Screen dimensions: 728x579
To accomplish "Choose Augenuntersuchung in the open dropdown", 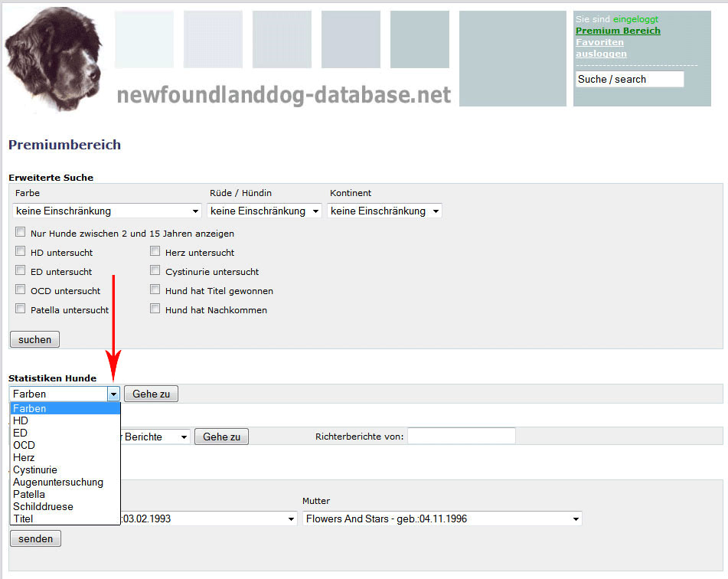I will point(58,482).
